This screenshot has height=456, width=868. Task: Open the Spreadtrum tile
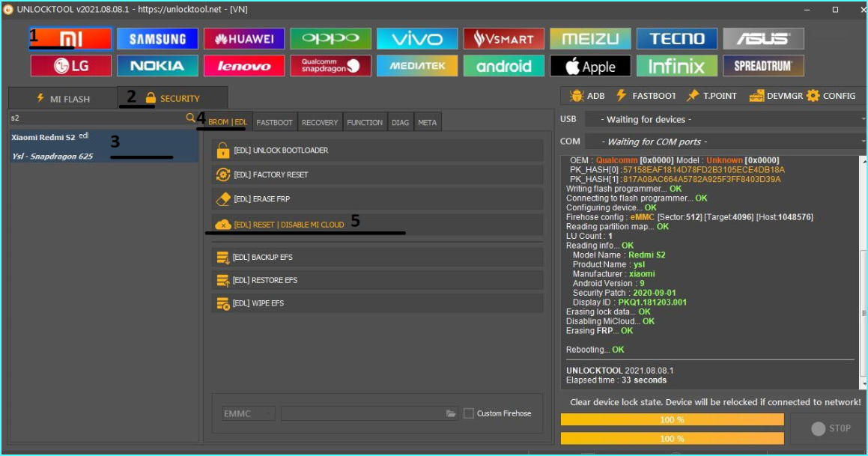(x=763, y=66)
